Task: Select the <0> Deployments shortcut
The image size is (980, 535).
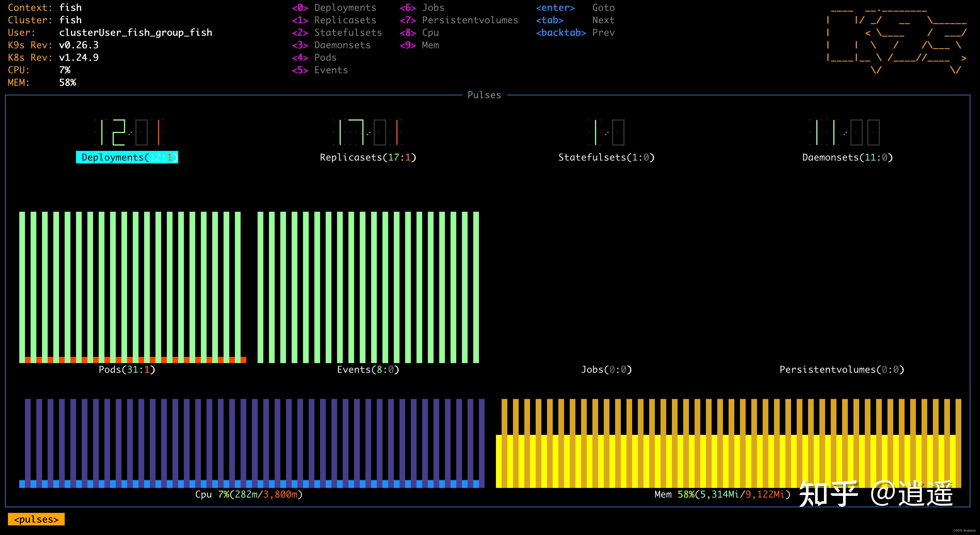Action: click(x=334, y=8)
